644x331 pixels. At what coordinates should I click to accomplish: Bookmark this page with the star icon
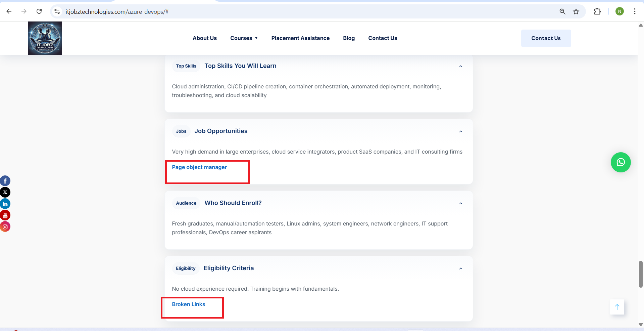tap(576, 12)
